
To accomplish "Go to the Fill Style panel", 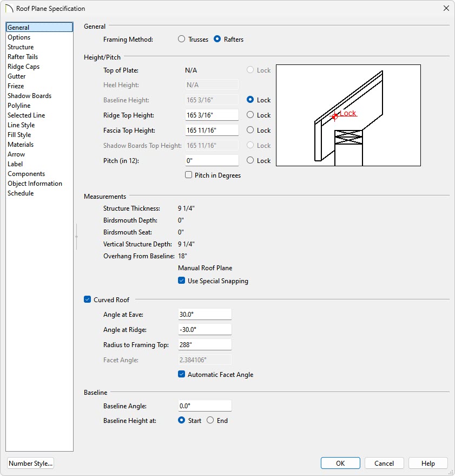I will [x=39, y=134].
